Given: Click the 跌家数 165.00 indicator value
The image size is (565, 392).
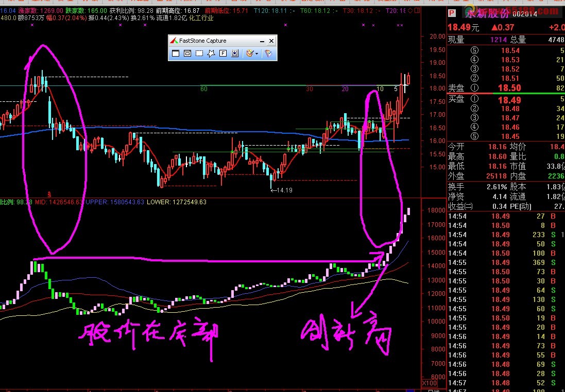Looking at the screenshot, I should 86,11.
